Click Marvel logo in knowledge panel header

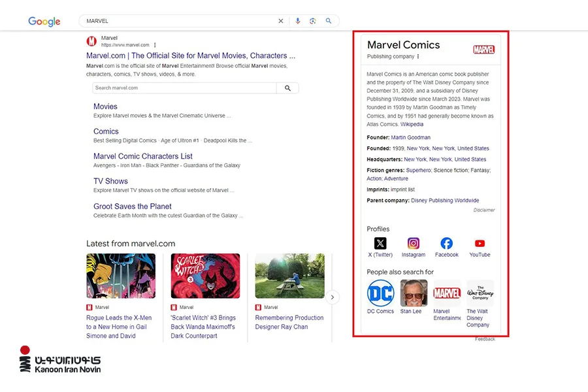click(483, 50)
